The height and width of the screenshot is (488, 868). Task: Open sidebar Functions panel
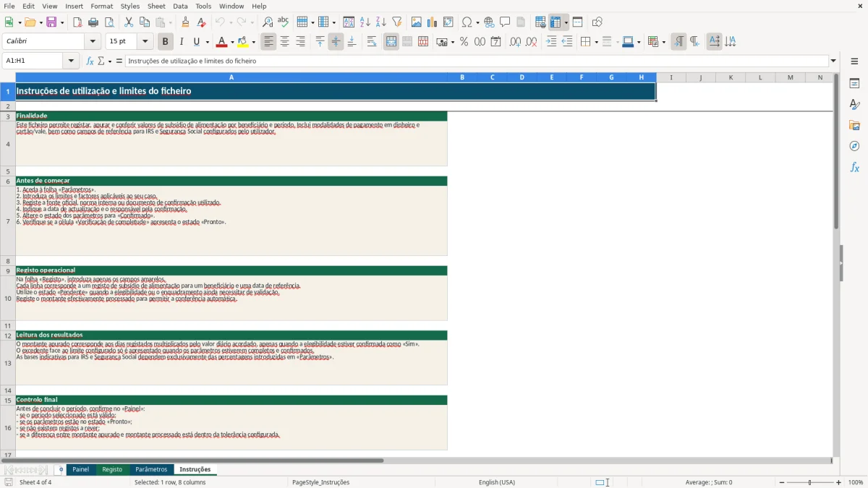tap(854, 167)
